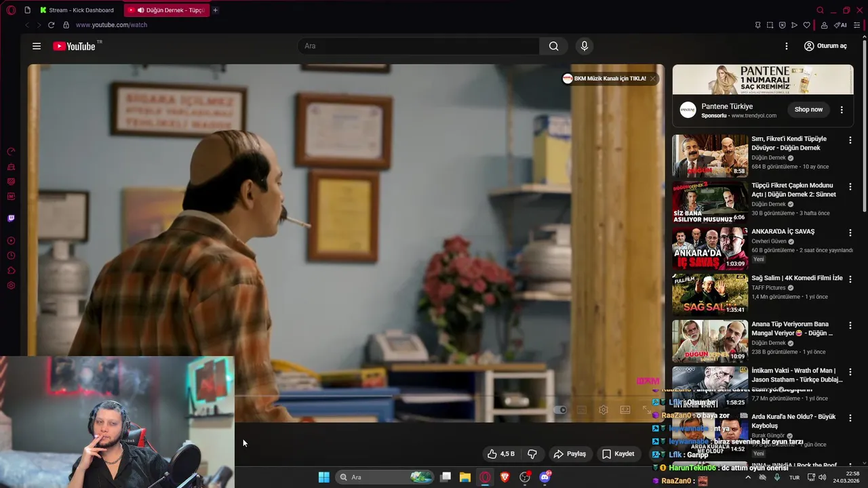Click the Windows taskbar Ara search box

point(384,477)
